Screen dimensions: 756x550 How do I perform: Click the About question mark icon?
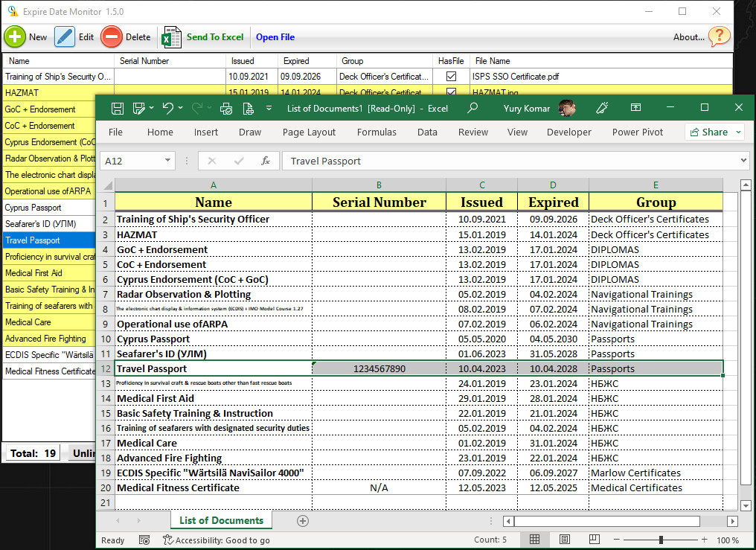[720, 36]
